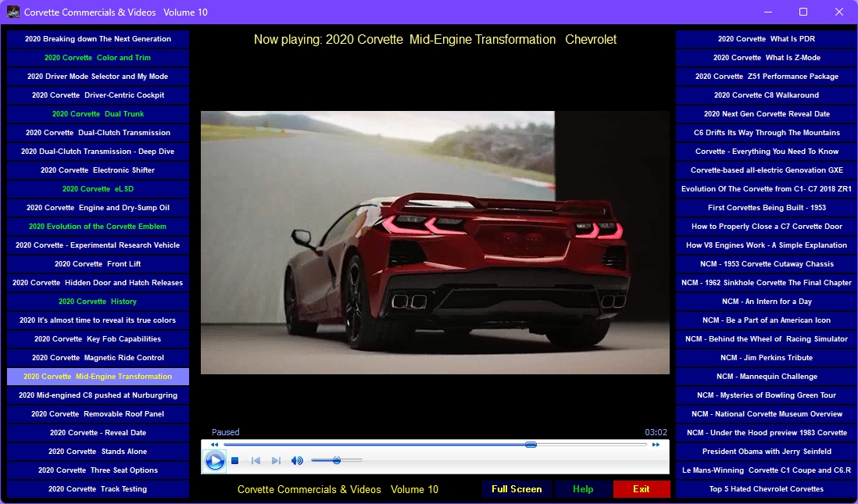Choose 'President Obama with Jerry Seinfeld' video

click(766, 452)
